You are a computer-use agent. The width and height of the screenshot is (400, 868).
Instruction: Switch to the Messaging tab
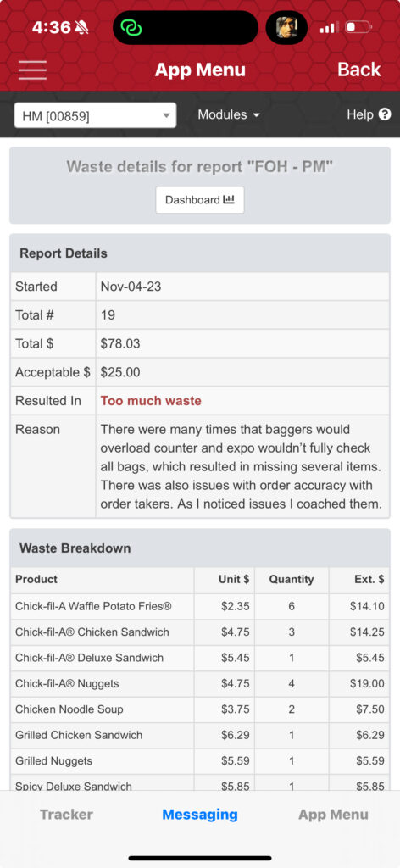[x=200, y=815]
